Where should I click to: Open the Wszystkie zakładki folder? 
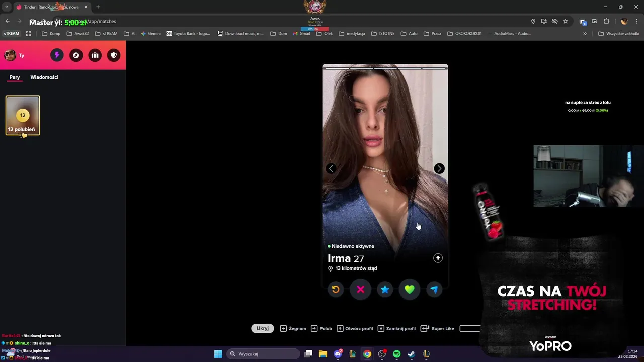[x=618, y=34]
